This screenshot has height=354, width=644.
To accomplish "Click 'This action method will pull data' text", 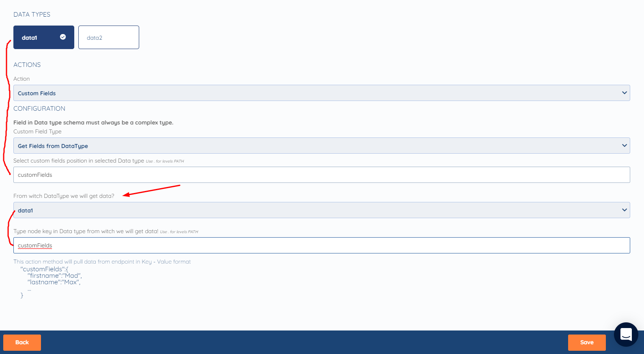I will tap(102, 262).
